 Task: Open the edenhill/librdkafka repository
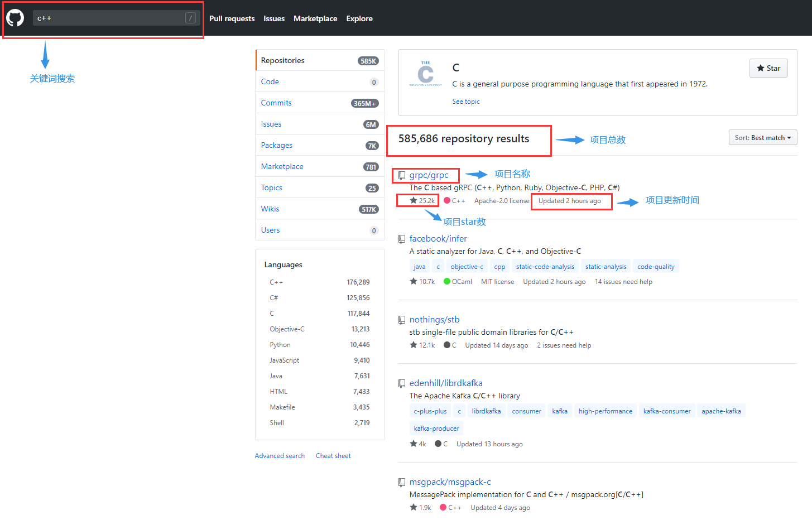click(446, 383)
